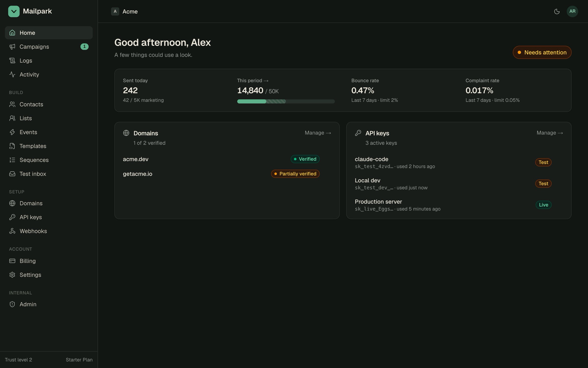Click the Test inbox tray icon
Image resolution: width=588 pixels, height=368 pixels.
(x=12, y=174)
